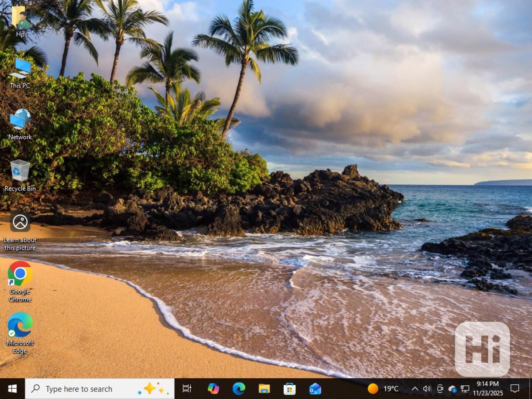Click the OneDrive cloud tray icon
This screenshot has width=532, height=399.
tap(452, 389)
